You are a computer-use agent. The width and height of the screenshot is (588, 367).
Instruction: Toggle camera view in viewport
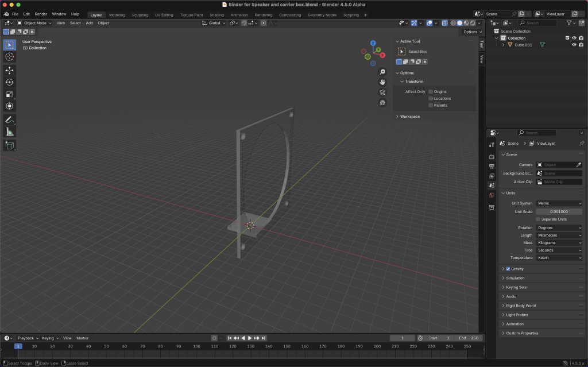pyautogui.click(x=382, y=92)
